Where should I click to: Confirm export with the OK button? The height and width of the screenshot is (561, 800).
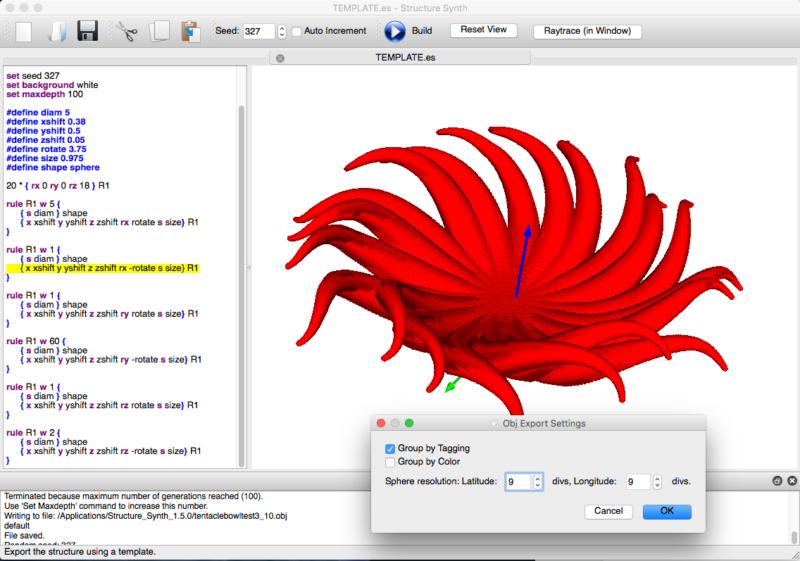[x=667, y=511]
